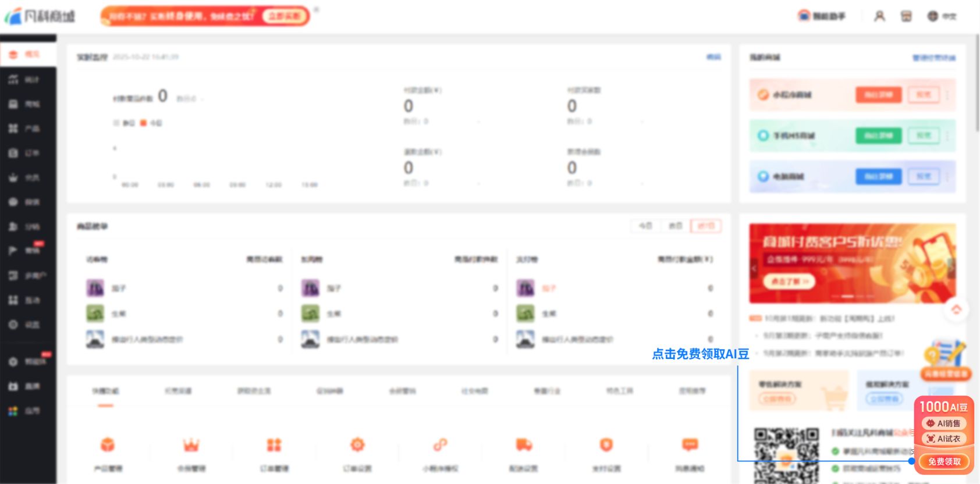The width and height of the screenshot is (980, 484).
Task: Click the "免费领取" button
Action: 944,462
